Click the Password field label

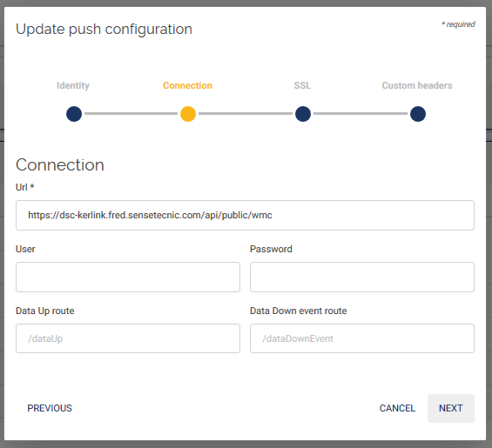pyautogui.click(x=271, y=249)
